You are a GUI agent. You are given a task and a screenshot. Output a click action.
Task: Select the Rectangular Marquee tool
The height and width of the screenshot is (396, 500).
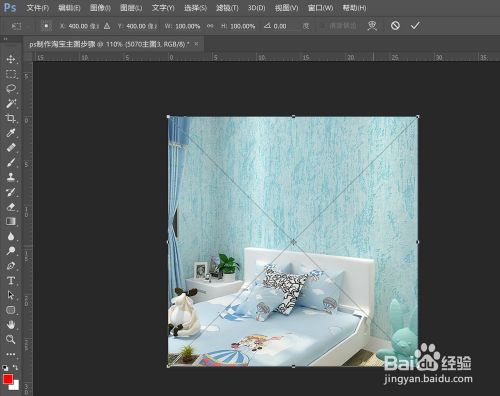coord(11,74)
